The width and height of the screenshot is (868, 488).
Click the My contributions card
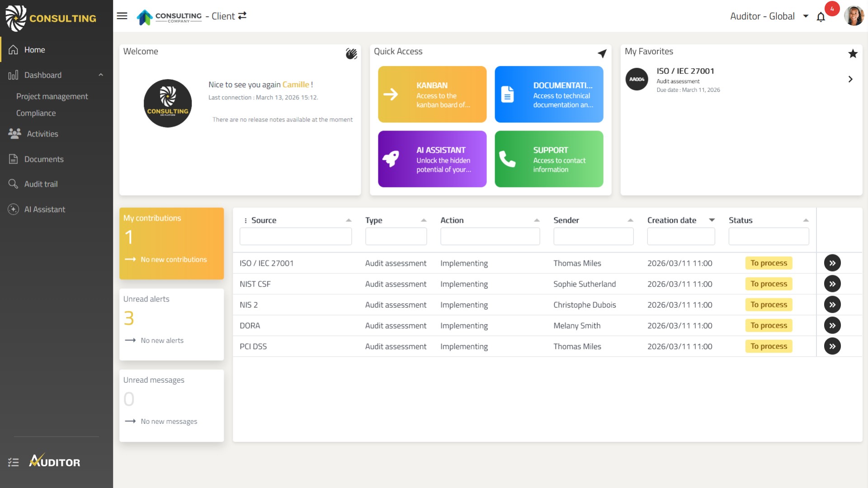pos(171,243)
